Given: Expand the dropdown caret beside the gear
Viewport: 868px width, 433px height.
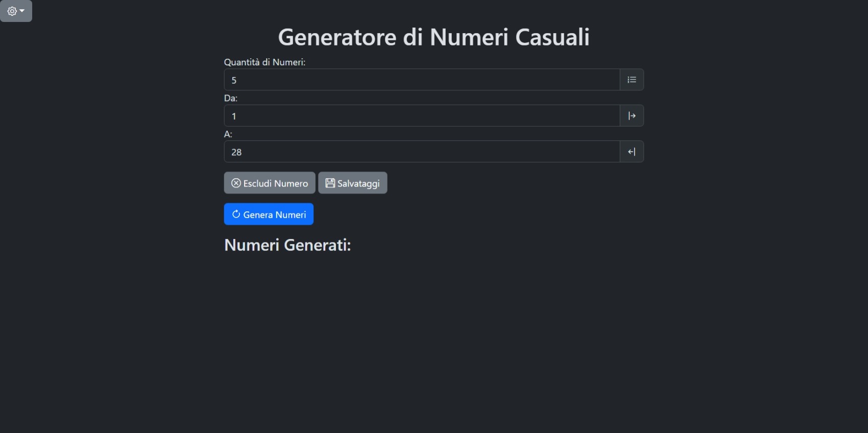Looking at the screenshot, I should point(22,11).
